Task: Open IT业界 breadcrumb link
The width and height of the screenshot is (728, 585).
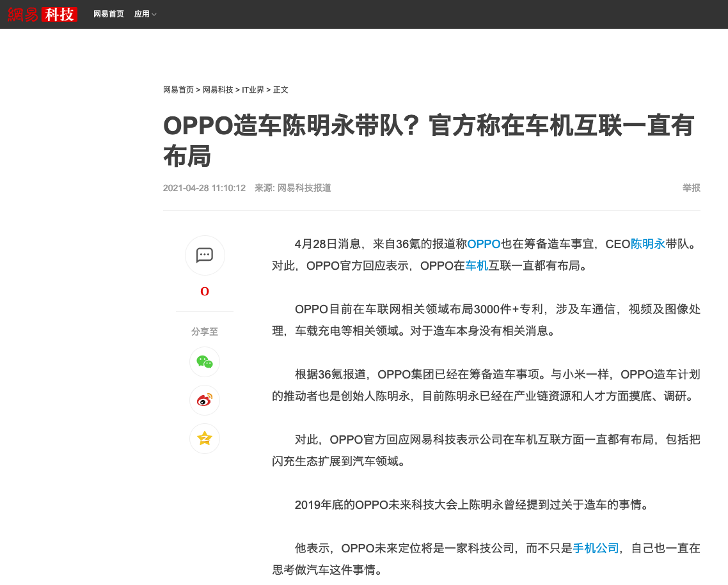Action: tap(253, 90)
